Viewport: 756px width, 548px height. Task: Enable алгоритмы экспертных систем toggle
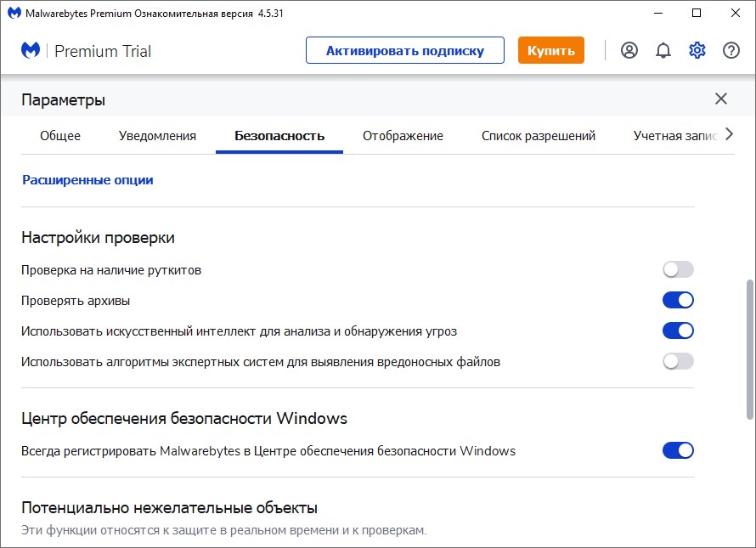tap(678, 361)
